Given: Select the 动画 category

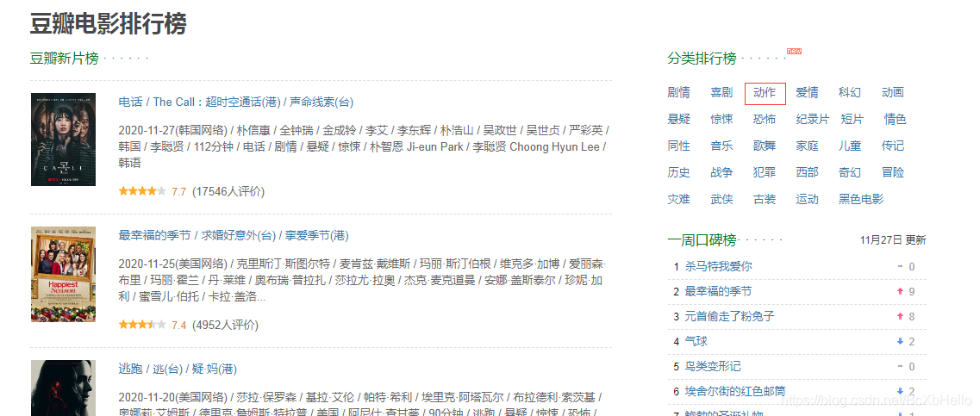Looking at the screenshot, I should coord(892,92).
